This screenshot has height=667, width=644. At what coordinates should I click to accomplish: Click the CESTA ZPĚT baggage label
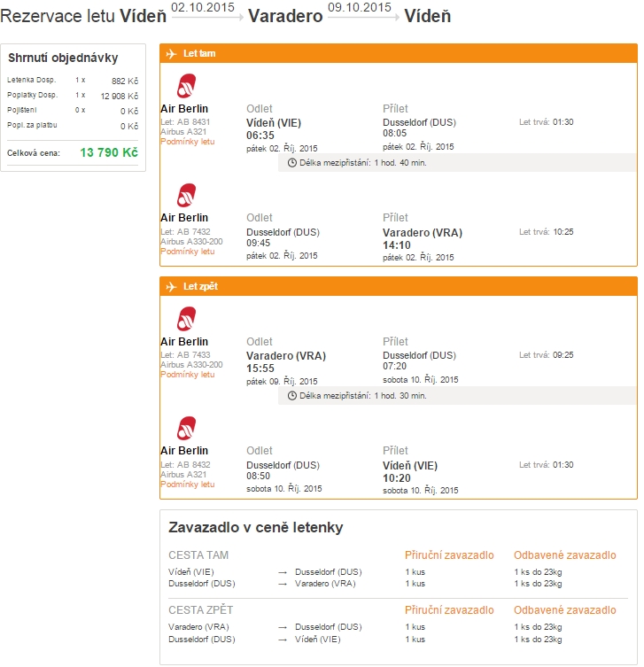(200, 610)
